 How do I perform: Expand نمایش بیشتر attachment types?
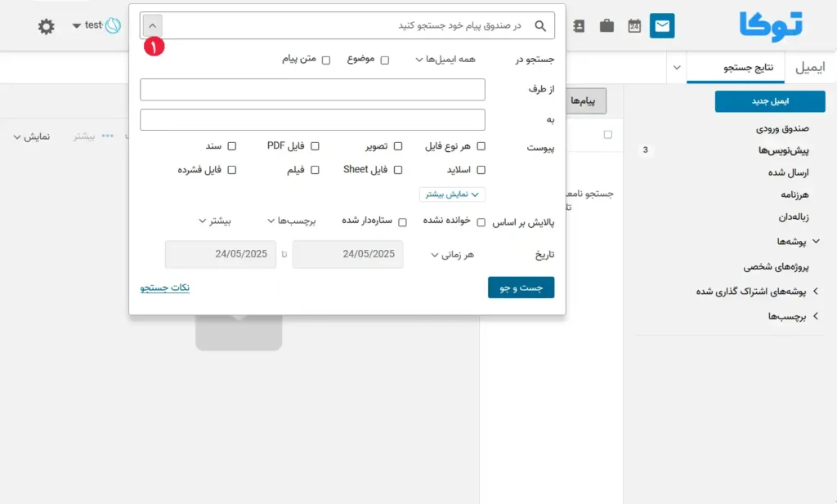(x=452, y=194)
